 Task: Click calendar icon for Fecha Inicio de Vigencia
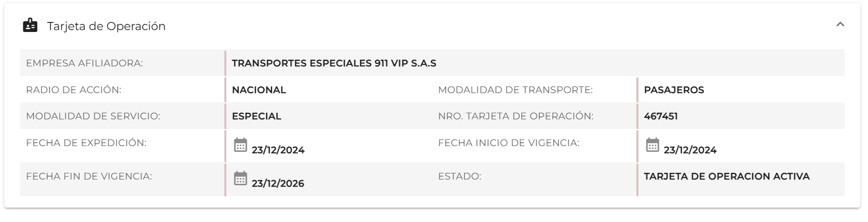[x=652, y=145]
